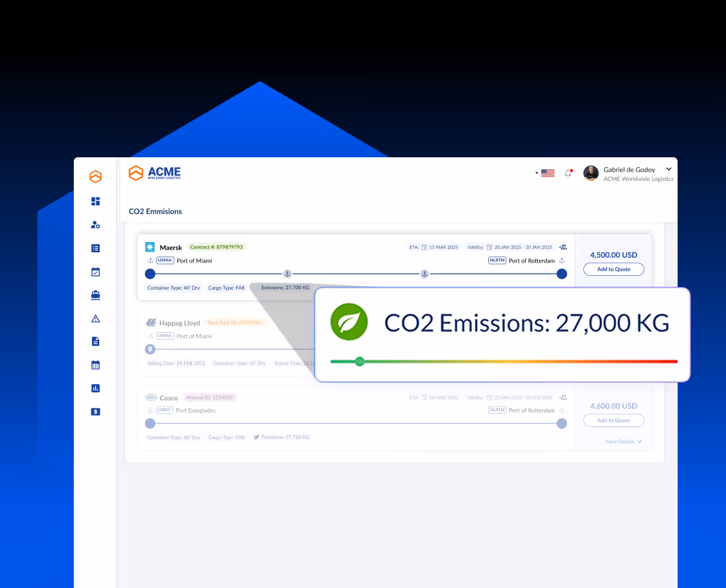Click Maersk Container Type: 40' Dry tag
This screenshot has height=588, width=726.
174,288
